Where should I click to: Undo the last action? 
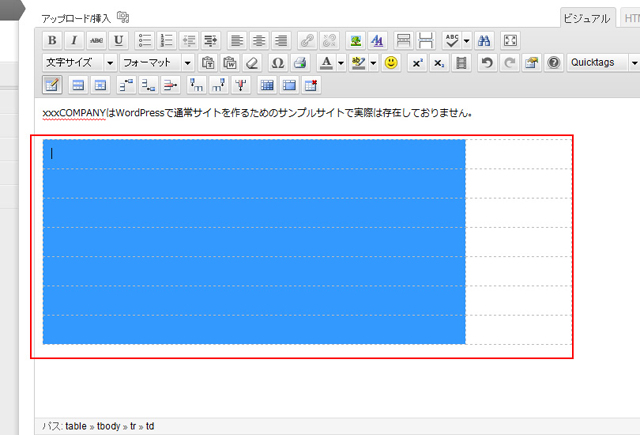(487, 63)
